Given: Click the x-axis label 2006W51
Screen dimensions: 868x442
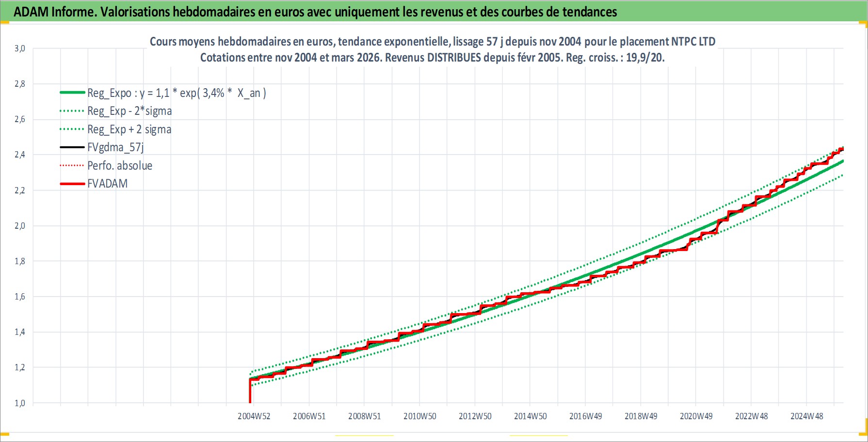Looking at the screenshot, I should [309, 416].
